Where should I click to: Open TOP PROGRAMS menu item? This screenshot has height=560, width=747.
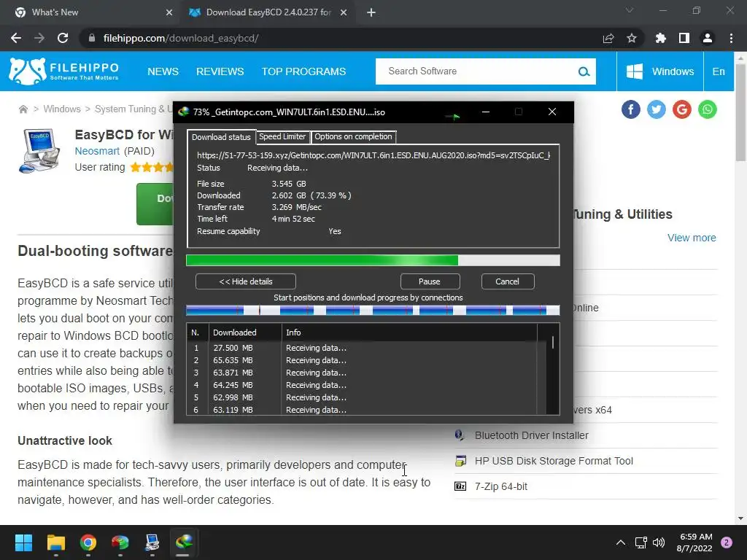(304, 71)
